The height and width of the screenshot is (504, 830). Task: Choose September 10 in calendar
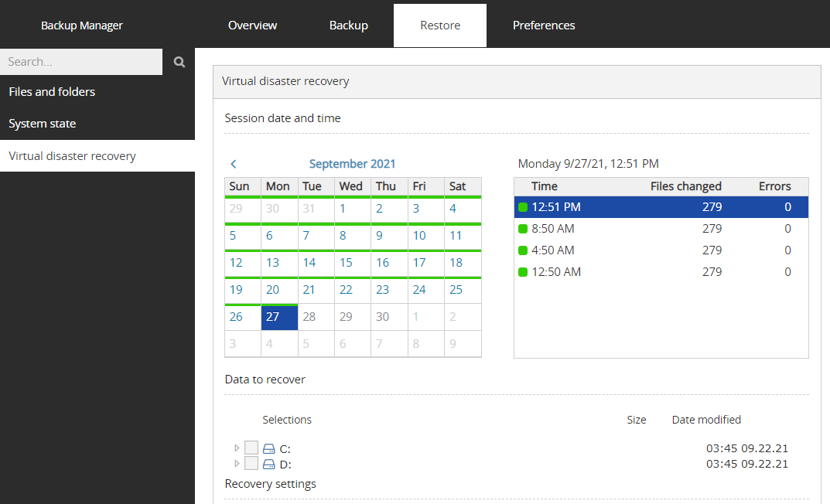pyautogui.click(x=425, y=237)
